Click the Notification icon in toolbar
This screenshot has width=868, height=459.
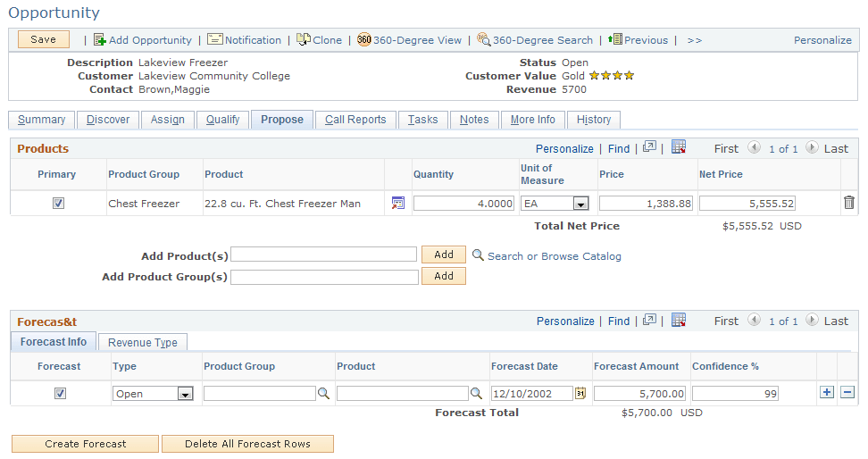pos(215,39)
